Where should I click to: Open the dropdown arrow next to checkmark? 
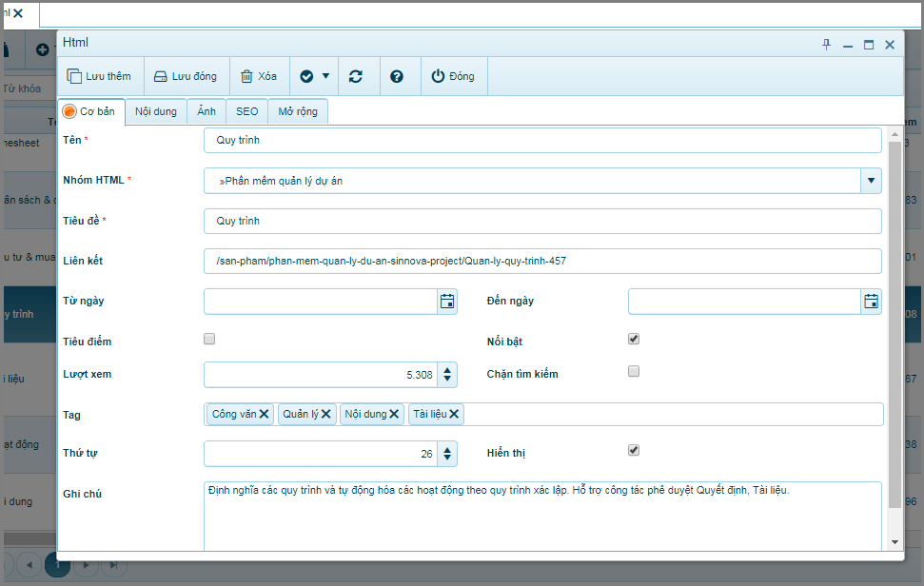325,76
